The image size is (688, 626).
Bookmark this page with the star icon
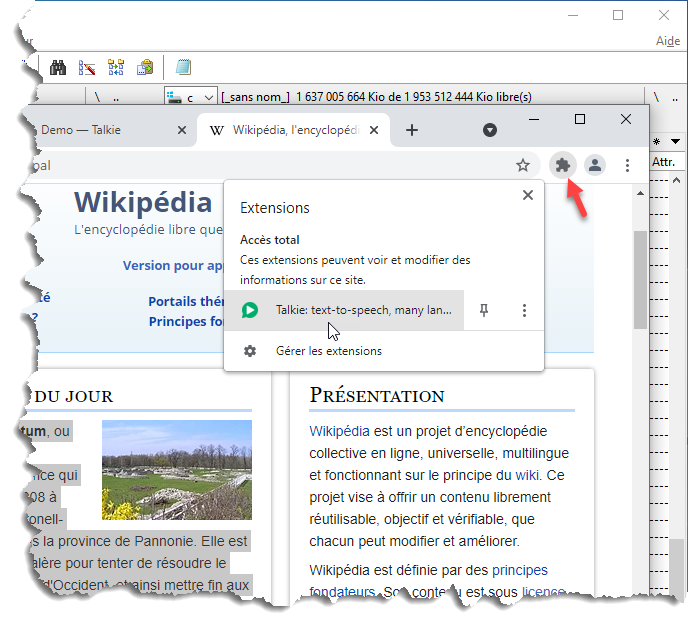pos(522,165)
